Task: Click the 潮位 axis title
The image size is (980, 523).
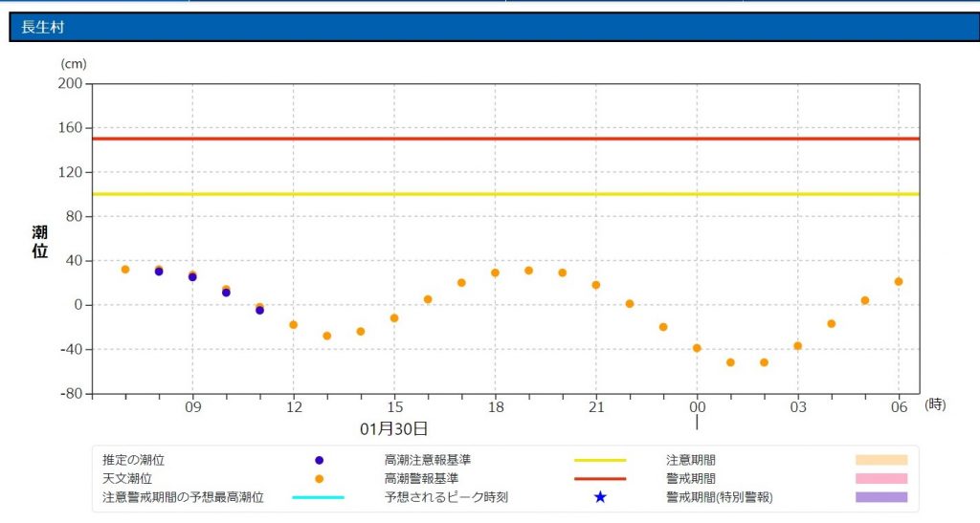Action: (x=40, y=242)
